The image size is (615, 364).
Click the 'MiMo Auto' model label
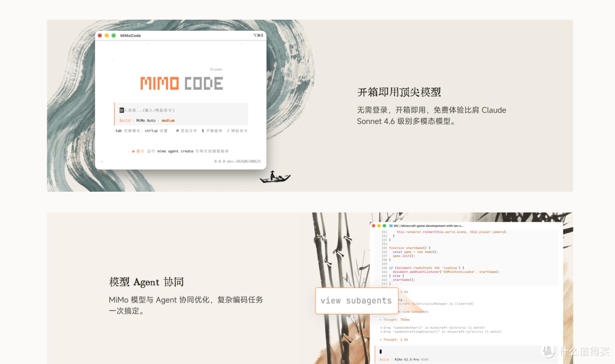pos(146,121)
